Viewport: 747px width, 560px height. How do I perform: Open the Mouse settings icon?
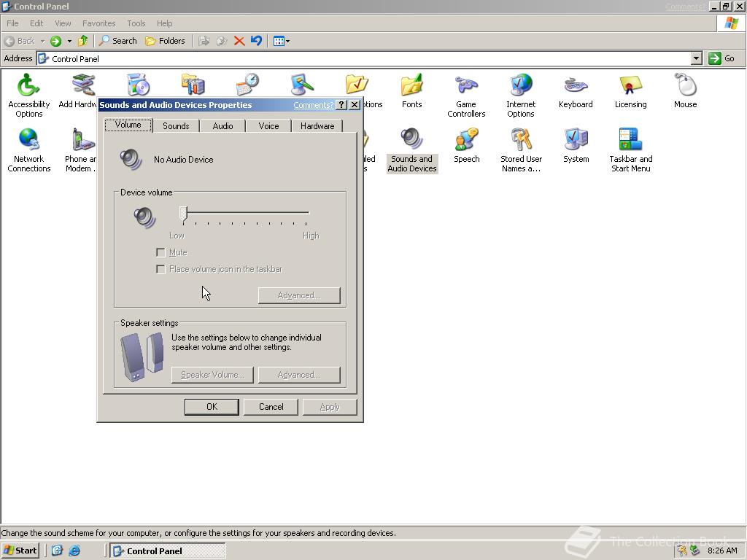[685, 91]
